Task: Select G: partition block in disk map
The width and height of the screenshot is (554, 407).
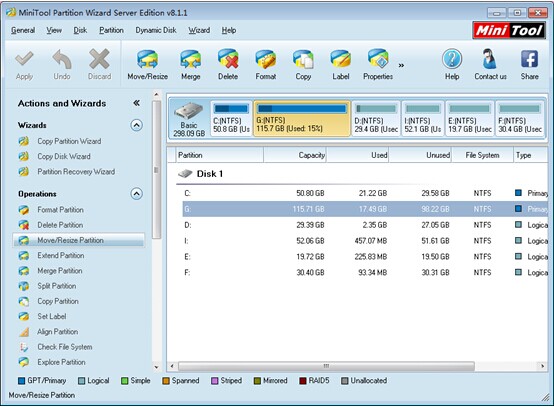Action: [x=302, y=119]
